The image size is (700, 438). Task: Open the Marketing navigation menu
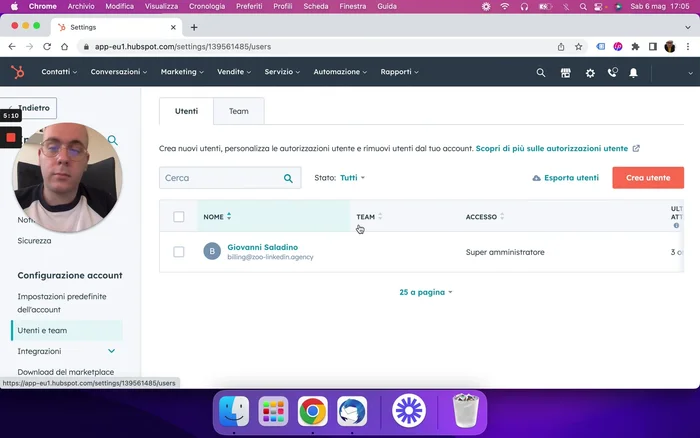(x=181, y=72)
